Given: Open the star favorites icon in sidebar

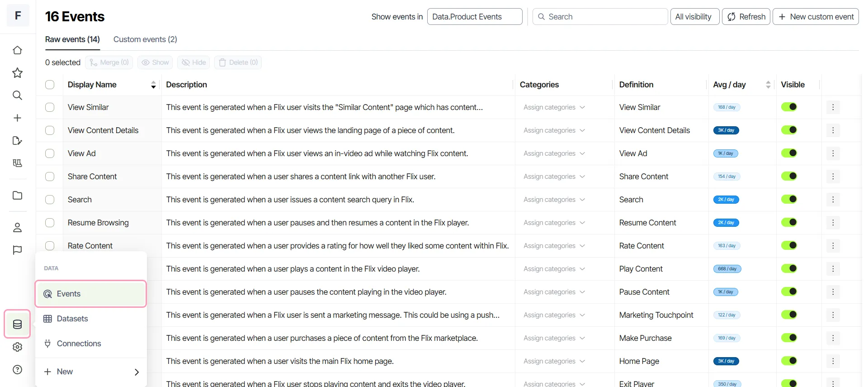Looking at the screenshot, I should 17,73.
